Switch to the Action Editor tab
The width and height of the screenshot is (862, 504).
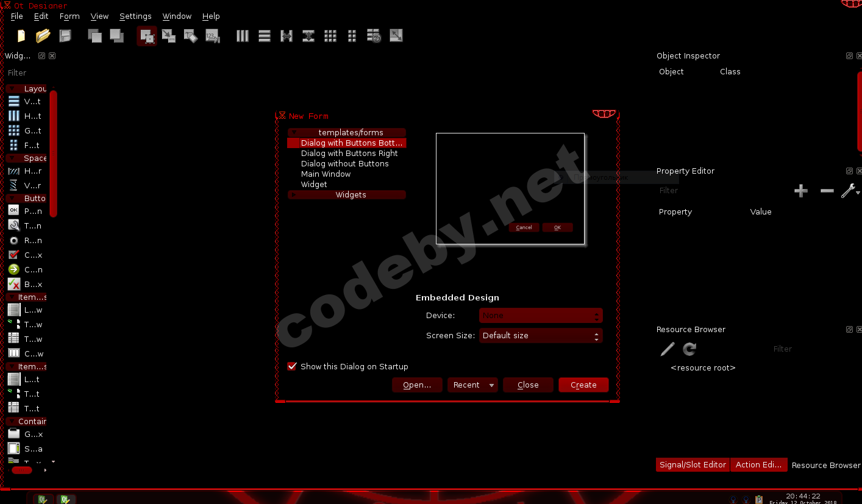coord(758,465)
